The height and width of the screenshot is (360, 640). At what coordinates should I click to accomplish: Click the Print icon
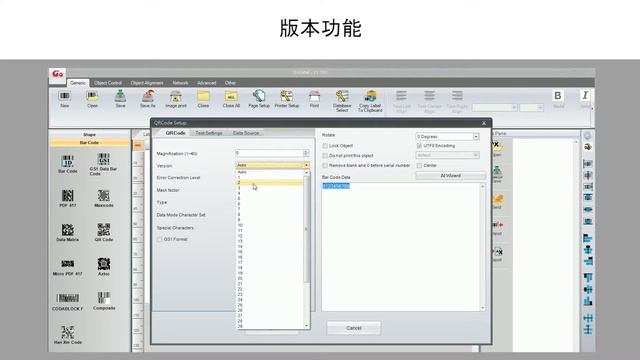pyautogui.click(x=314, y=99)
